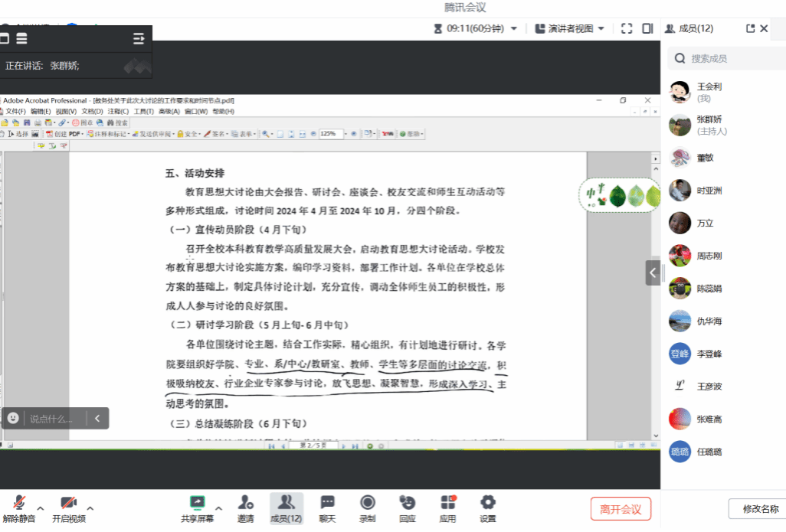The width and height of the screenshot is (786, 532).
Task: Expand audio options arrow beside 解除静音
Action: (41, 508)
